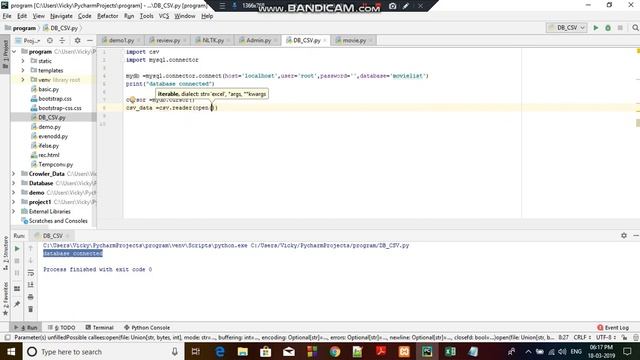Rerun program in Run panel

click(x=17, y=248)
